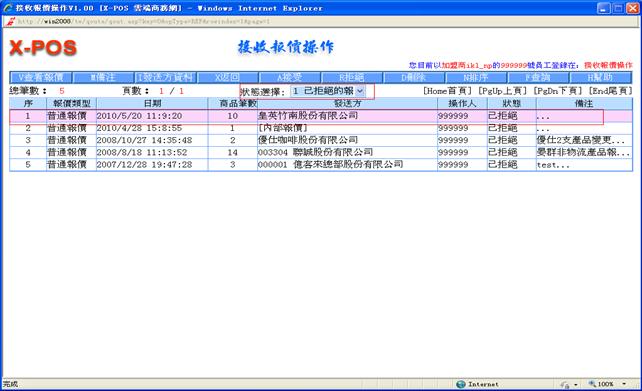642x391 pixels.
Task: Select row with 優仕咖啡股份有限公司
Action: tap(321, 140)
